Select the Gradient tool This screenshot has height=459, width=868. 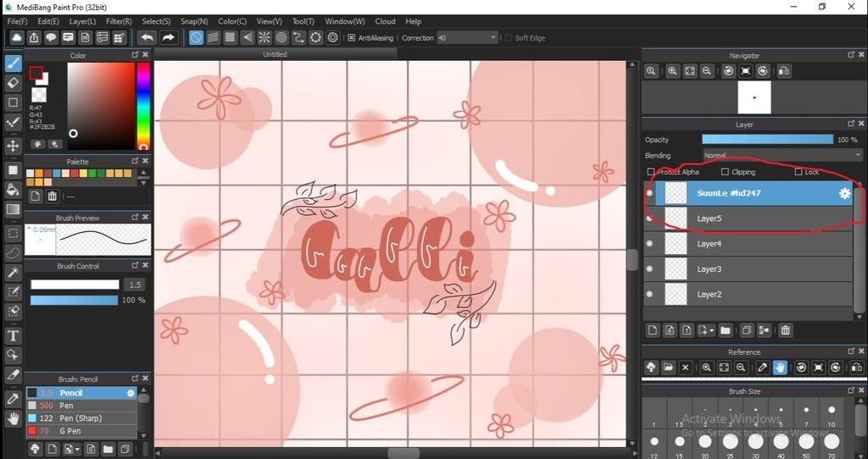point(14,209)
